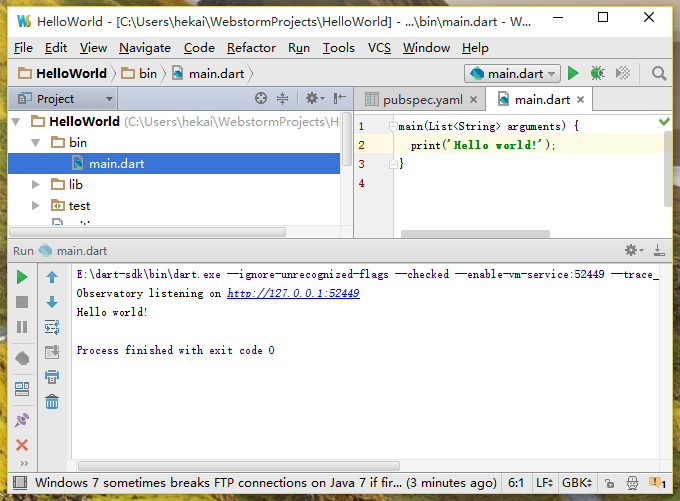The image size is (680, 501).
Task: Open the File menu
Action: pos(23,48)
